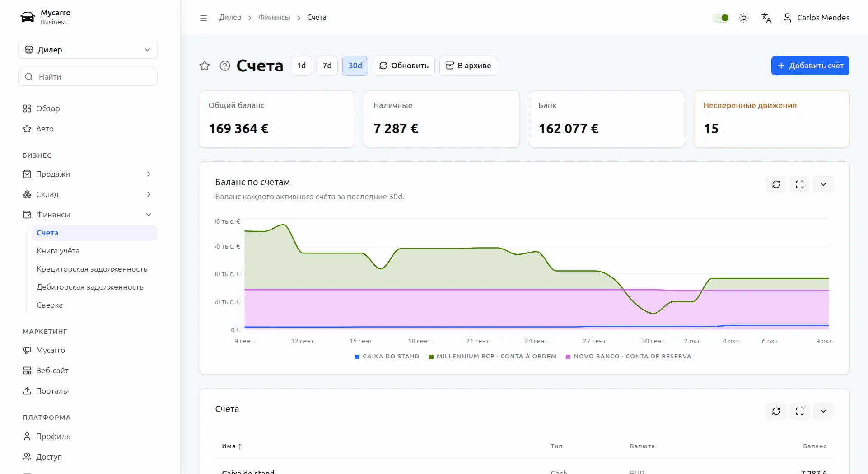Viewport: 868px width, 474px height.
Task: Maximize the Счета table panel
Action: click(x=800, y=411)
